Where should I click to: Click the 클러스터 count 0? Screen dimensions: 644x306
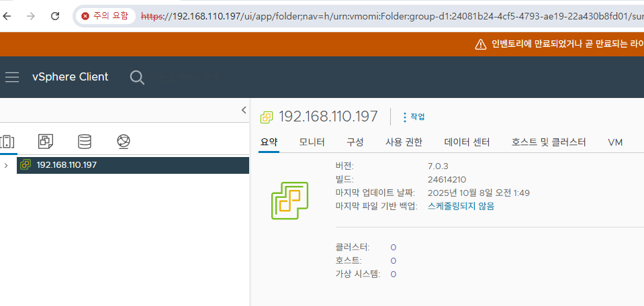pyautogui.click(x=394, y=248)
